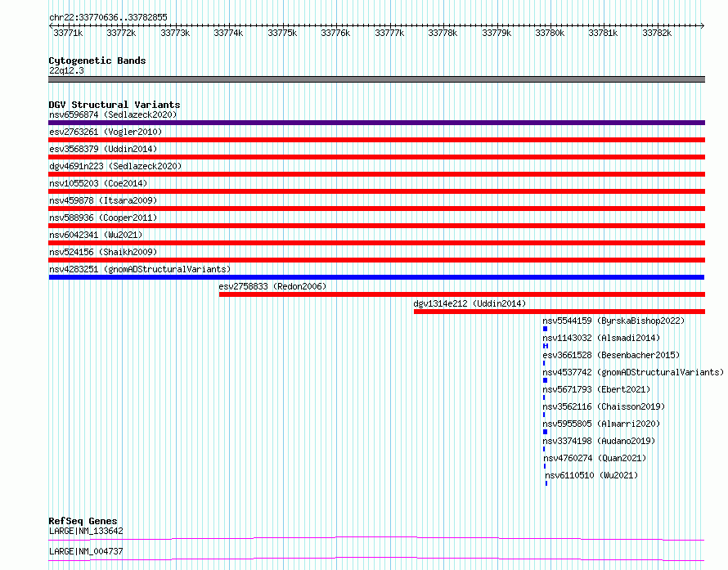Select nsv3374198 (Audano2019) variant label
The width and height of the screenshot is (728, 570).
click(599, 441)
